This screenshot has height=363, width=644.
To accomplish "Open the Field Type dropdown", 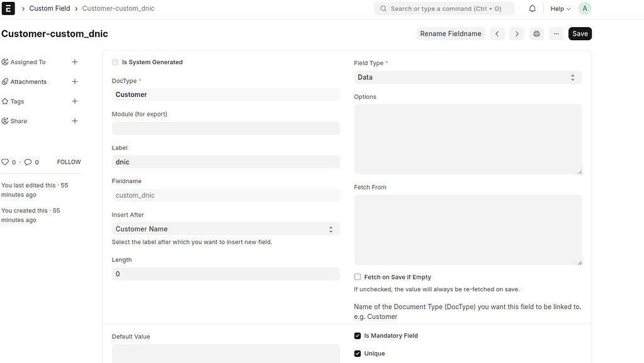I will click(468, 77).
